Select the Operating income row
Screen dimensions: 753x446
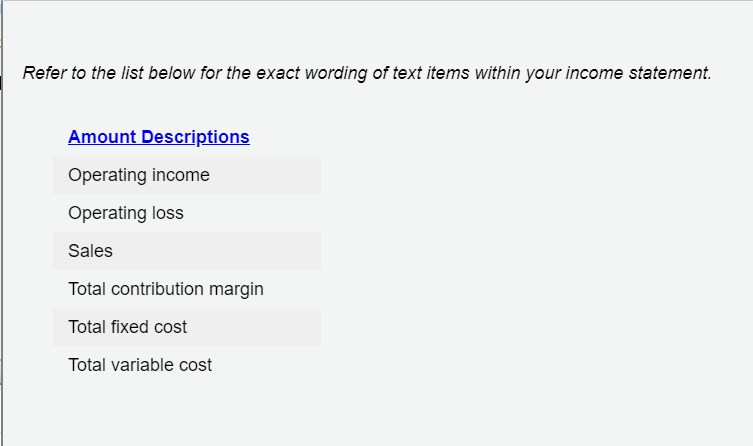pyautogui.click(x=187, y=175)
